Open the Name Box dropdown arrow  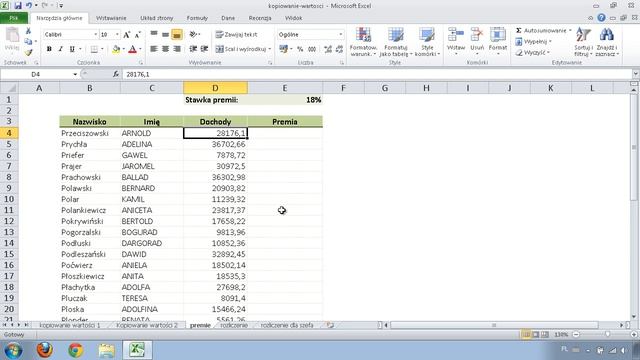[x=75, y=74]
